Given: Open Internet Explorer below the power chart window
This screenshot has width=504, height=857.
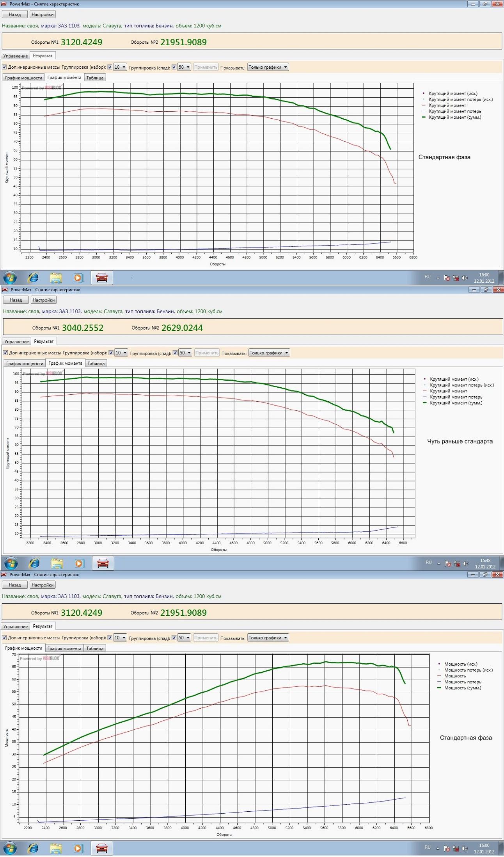Looking at the screenshot, I should (x=33, y=848).
